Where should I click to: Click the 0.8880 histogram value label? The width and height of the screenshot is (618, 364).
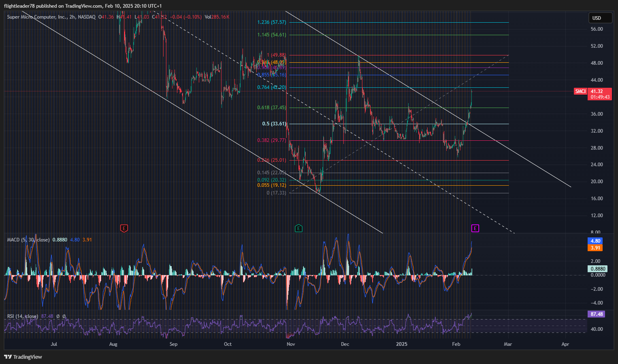(598, 269)
